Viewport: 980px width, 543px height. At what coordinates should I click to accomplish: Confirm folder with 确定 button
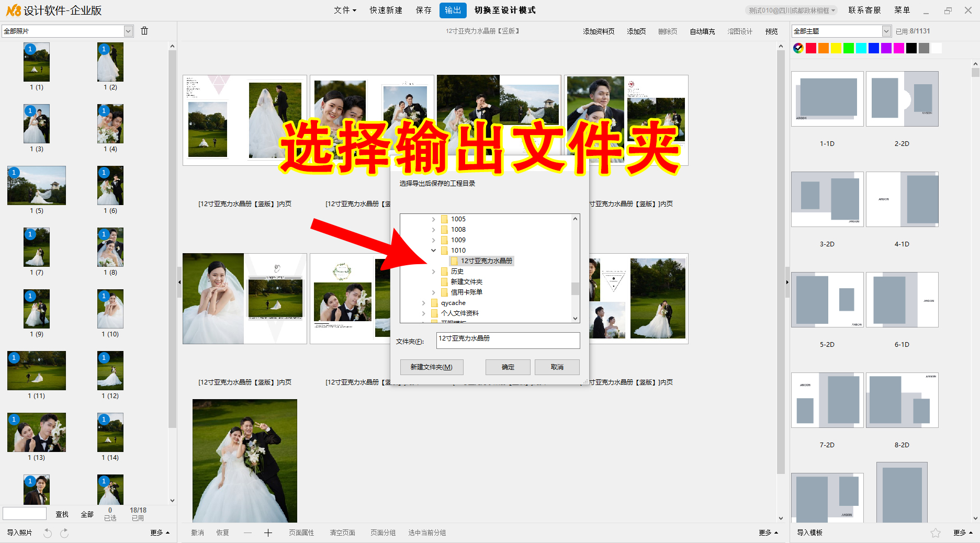click(x=508, y=367)
